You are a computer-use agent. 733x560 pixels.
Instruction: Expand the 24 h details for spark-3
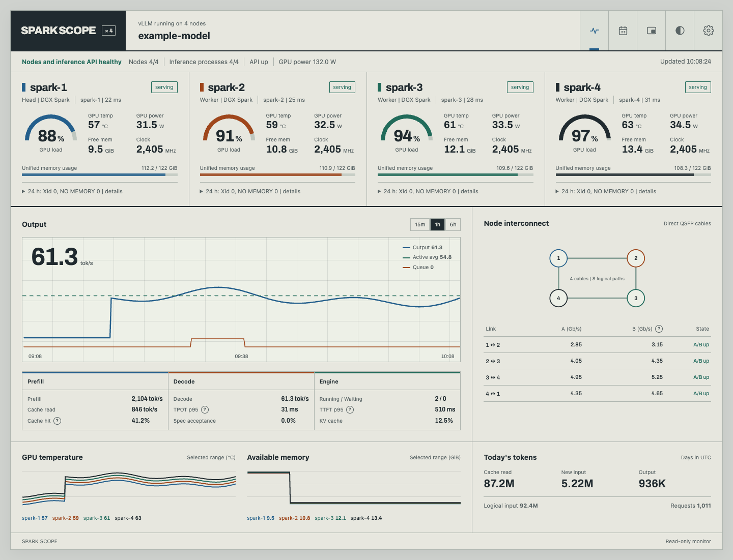coord(428,191)
